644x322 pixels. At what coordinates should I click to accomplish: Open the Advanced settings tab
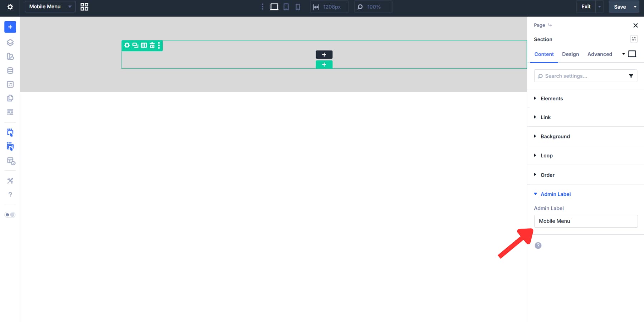(600, 54)
